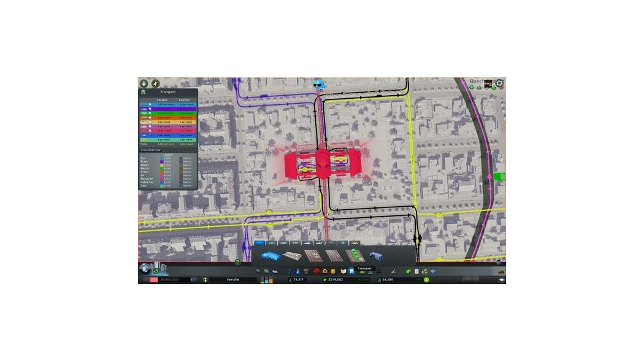644x362 pixels.
Task: Open the Districts tool
Action: (275, 271)
